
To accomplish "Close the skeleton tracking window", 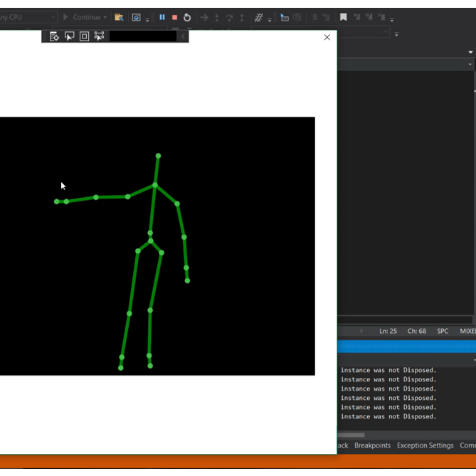I will tap(327, 37).
